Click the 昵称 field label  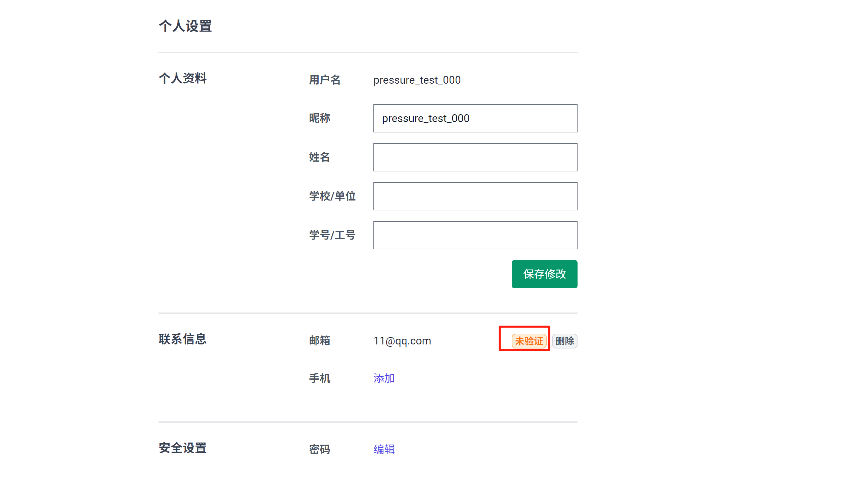coord(319,118)
